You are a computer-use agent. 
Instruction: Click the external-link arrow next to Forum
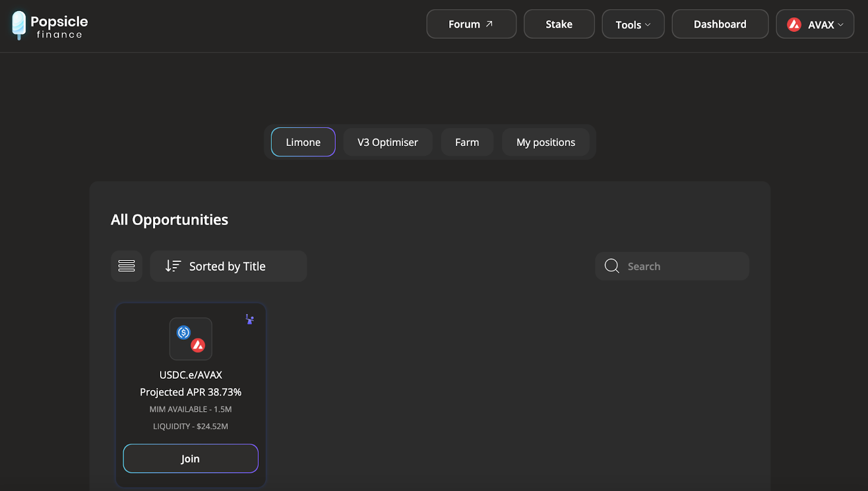pos(489,24)
